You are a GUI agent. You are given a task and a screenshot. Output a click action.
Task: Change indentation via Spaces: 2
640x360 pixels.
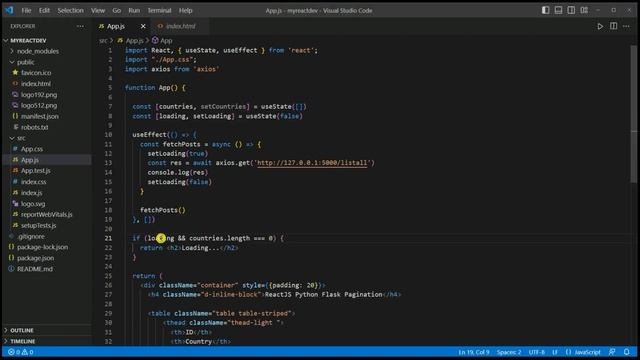pos(509,352)
